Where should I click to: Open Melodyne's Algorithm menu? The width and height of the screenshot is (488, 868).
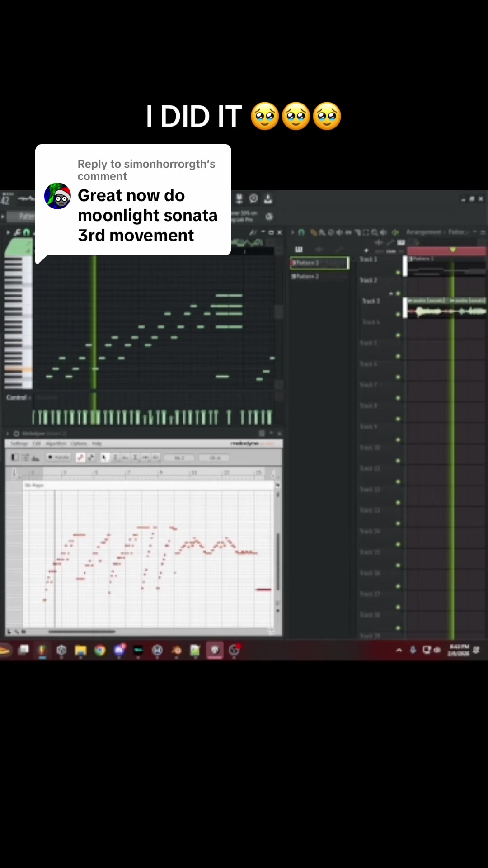(56, 443)
